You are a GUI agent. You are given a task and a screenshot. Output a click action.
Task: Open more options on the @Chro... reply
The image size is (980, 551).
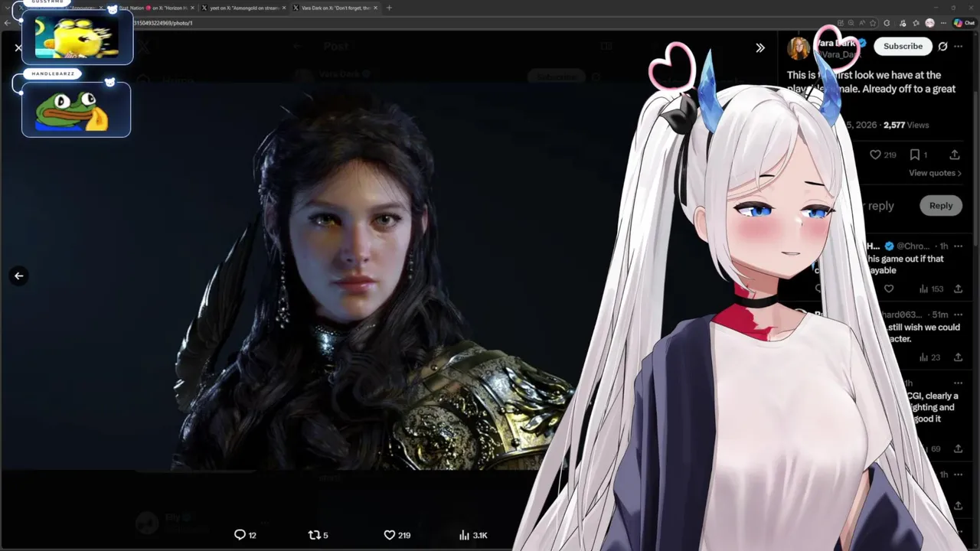tap(958, 246)
